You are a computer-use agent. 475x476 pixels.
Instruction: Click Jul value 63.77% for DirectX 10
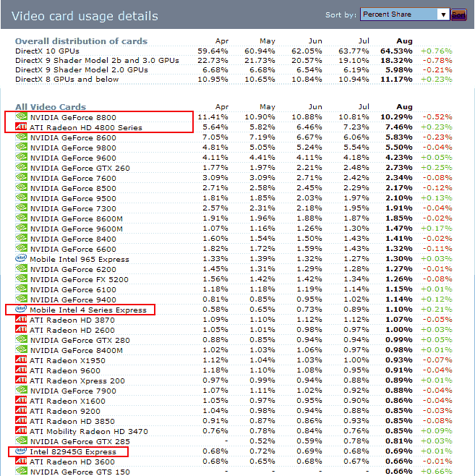click(x=354, y=51)
